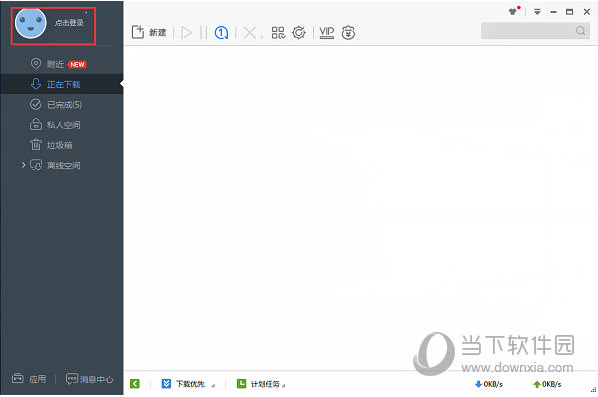
Task: Open 计划任务 scheduled tasks menu
Action: pyautogui.click(x=261, y=384)
